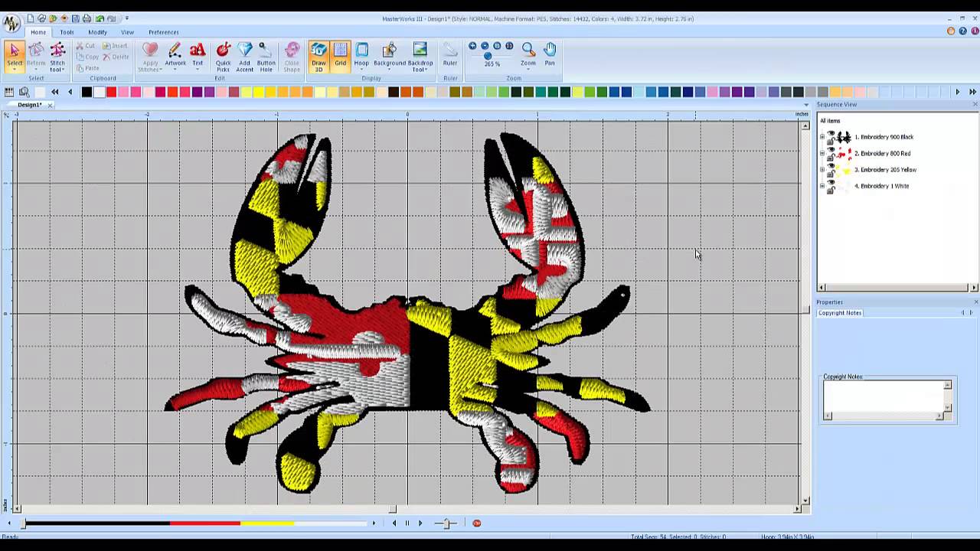
Task: Open the Copyright Notes properties tab
Action: pyautogui.click(x=840, y=313)
